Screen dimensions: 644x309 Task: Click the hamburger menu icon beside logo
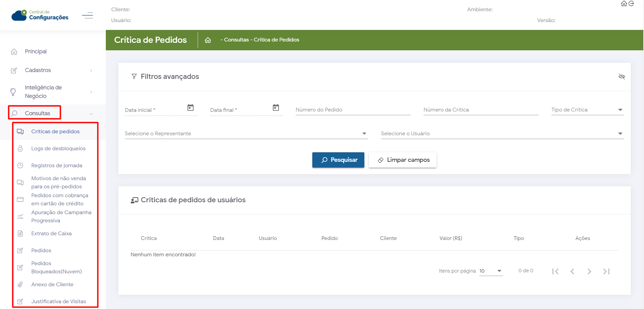tap(87, 15)
